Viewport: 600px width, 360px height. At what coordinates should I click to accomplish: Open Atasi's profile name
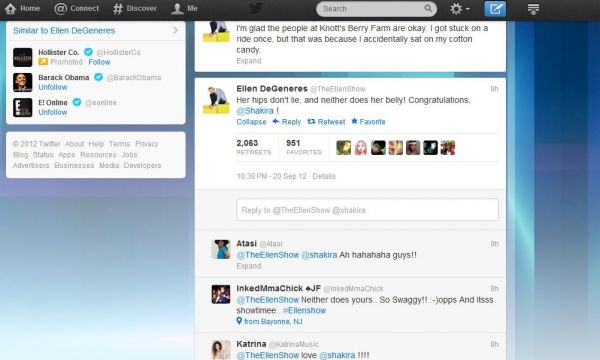click(x=246, y=243)
